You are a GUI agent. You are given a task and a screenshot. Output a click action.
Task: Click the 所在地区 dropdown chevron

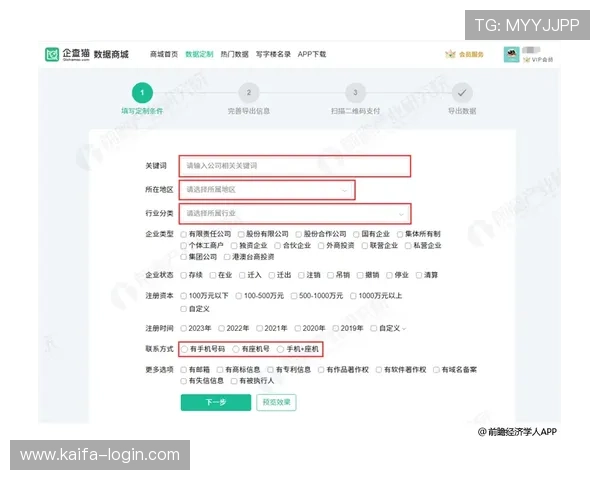[344, 190]
